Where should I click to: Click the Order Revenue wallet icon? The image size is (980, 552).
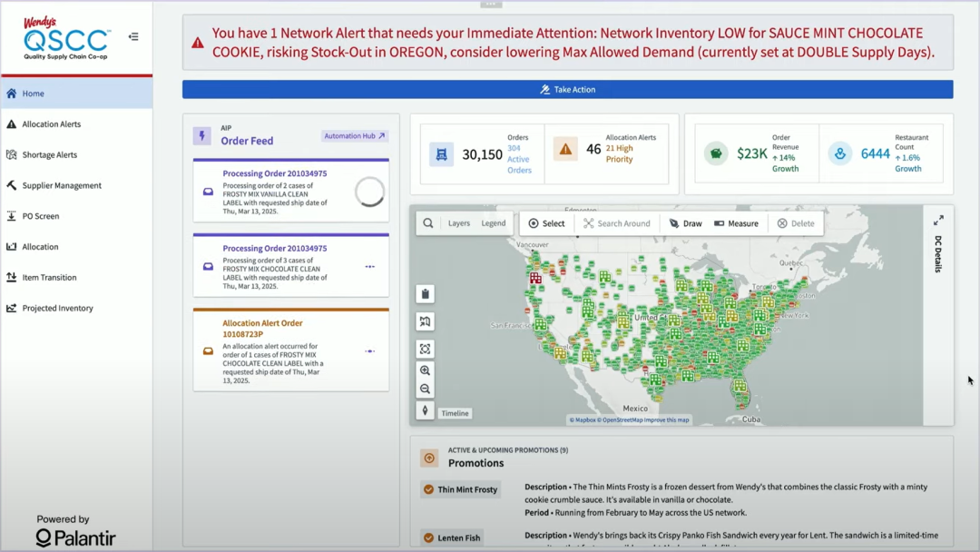tap(716, 153)
